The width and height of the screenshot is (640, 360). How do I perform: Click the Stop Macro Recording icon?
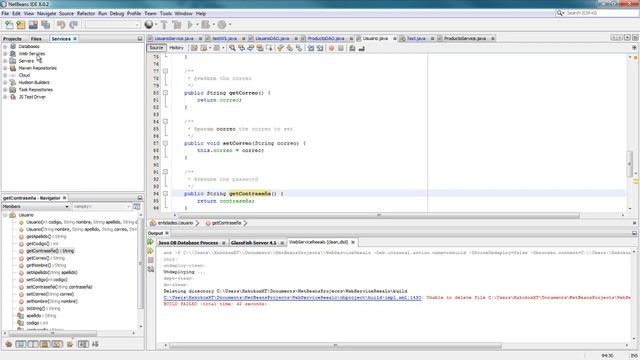[x=340, y=48]
